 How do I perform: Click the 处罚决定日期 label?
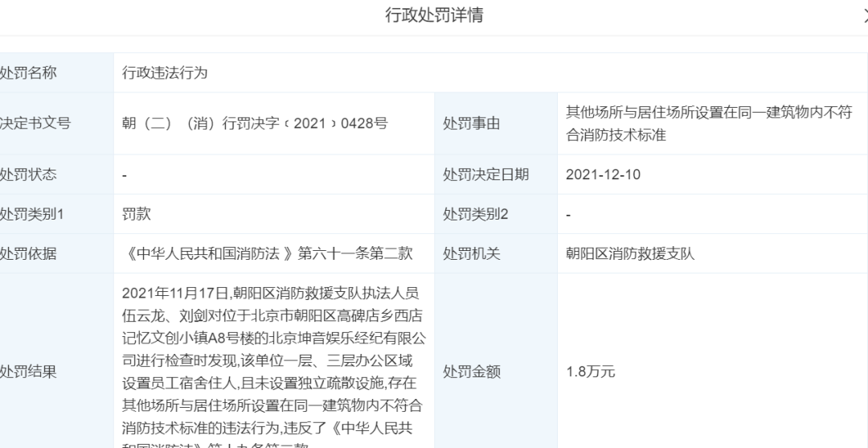486,175
